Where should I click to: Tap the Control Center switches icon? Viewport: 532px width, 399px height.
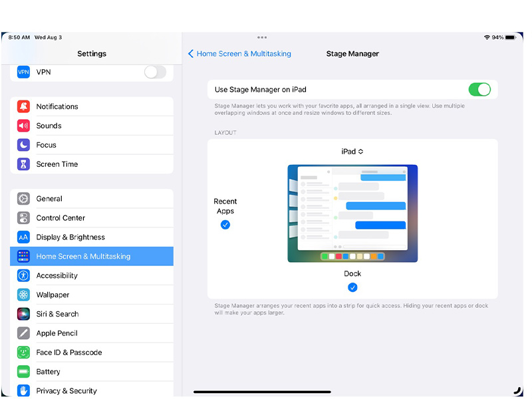[x=23, y=218]
